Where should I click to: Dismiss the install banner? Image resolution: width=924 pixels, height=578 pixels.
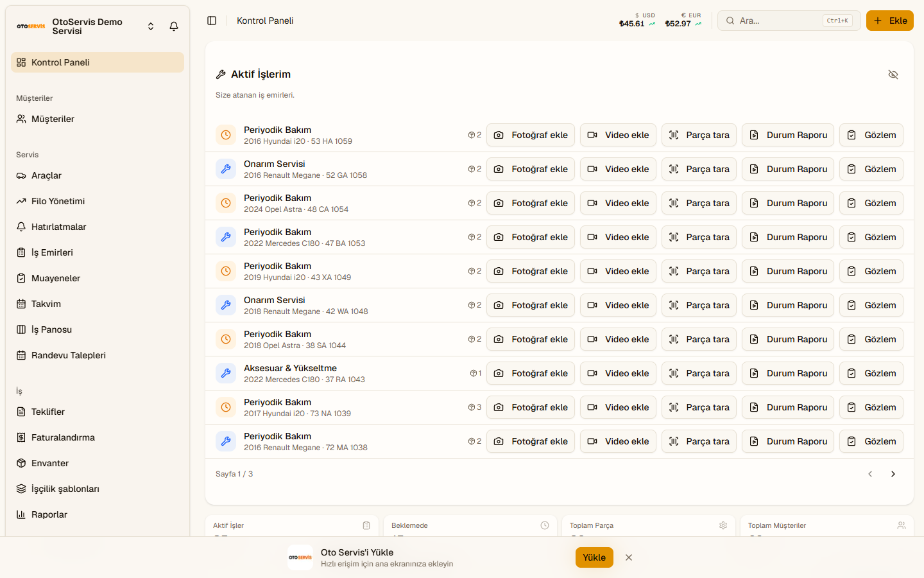[629, 557]
